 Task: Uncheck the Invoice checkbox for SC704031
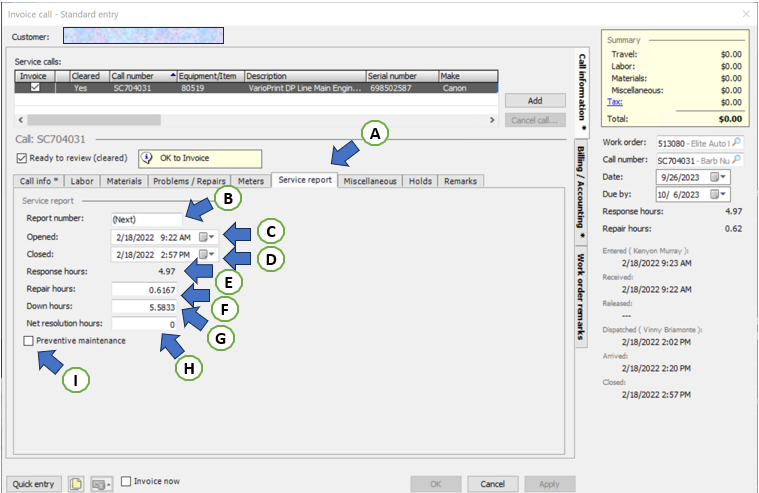tap(35, 87)
